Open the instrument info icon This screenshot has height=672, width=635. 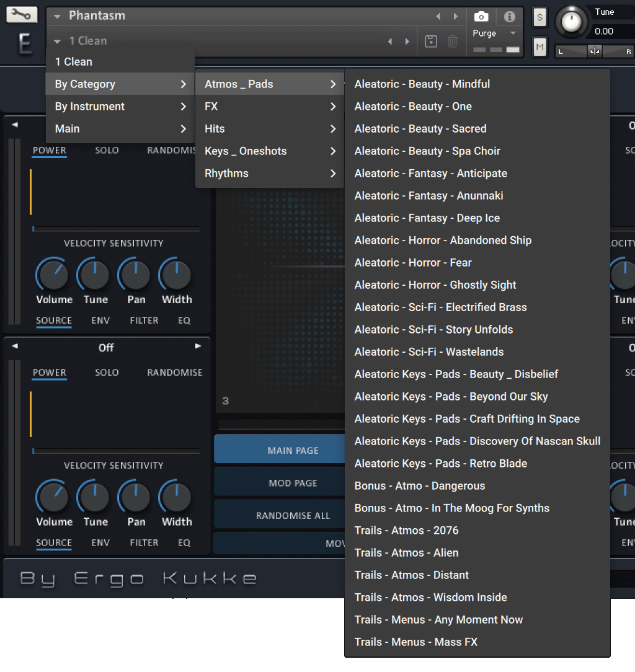[x=509, y=16]
